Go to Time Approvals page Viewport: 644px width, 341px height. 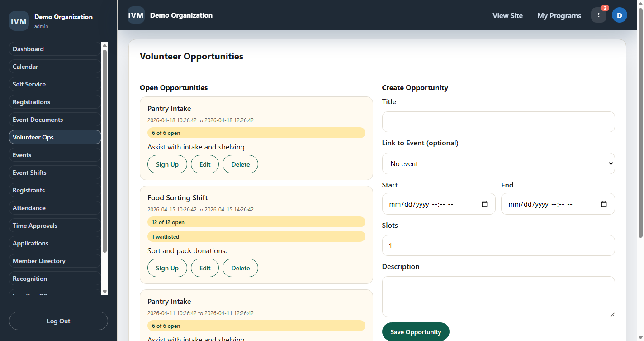click(55, 226)
